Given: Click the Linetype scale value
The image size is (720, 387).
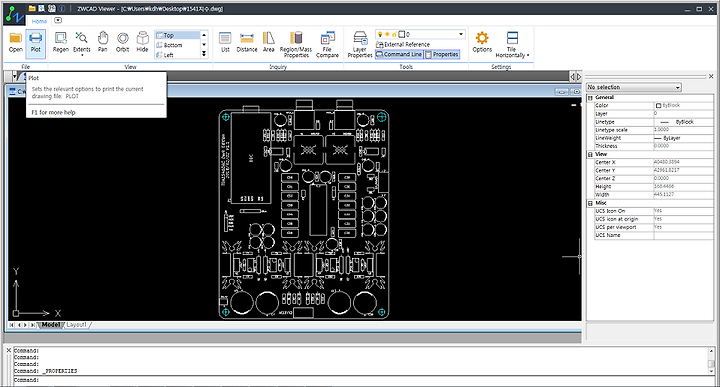Looking at the screenshot, I should pyautogui.click(x=683, y=130).
